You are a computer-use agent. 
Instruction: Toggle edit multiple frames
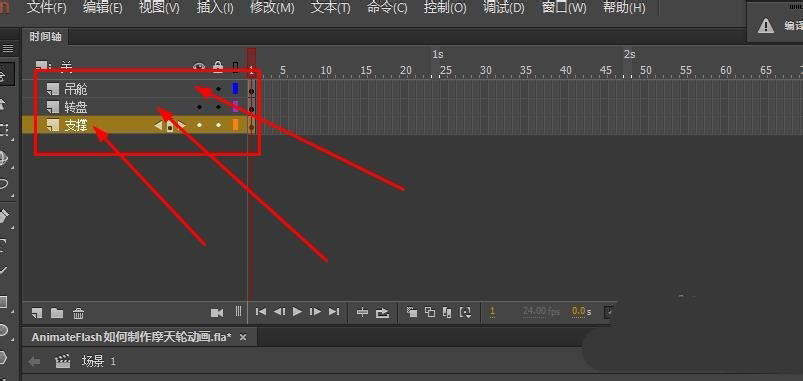point(447,312)
